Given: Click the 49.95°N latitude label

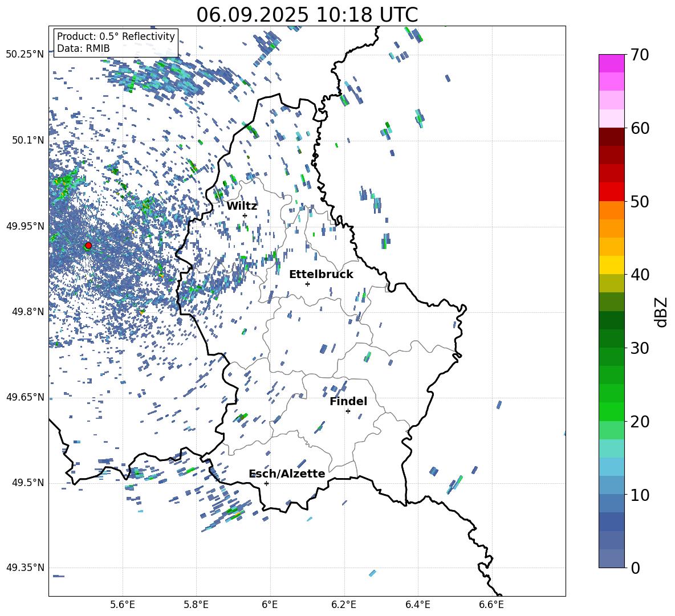Looking at the screenshot, I should coord(26,226).
